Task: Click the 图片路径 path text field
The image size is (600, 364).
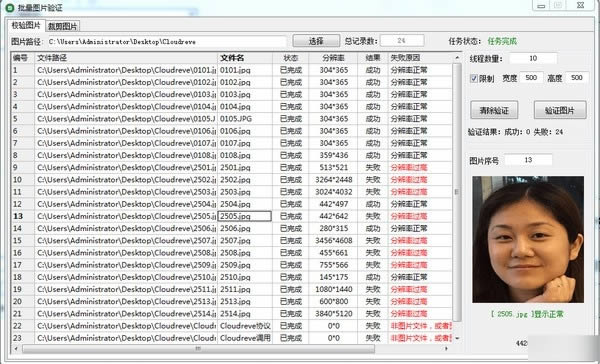Action: coord(167,41)
